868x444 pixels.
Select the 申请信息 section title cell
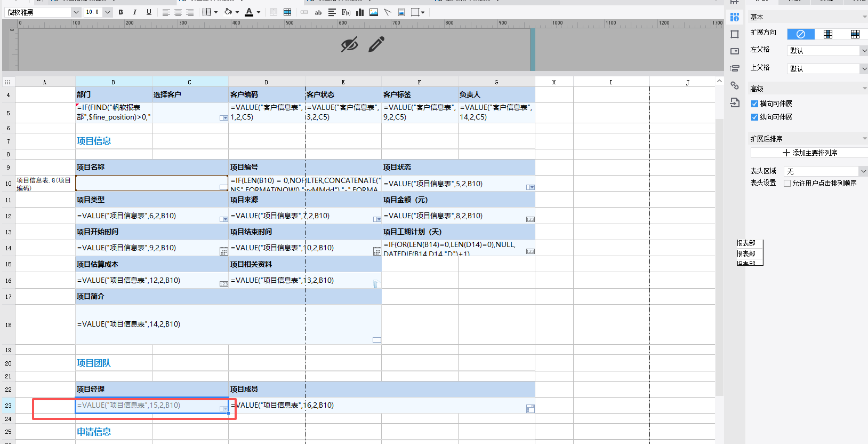pos(114,432)
